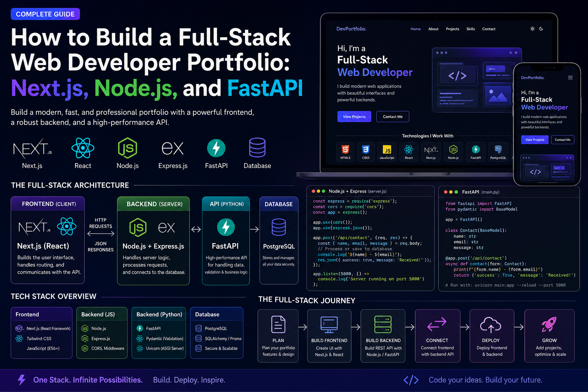The height and width of the screenshot is (392, 588).
Task: Click 'Uvicorn (ASGI Server)' in the Backend (Python) list
Action: pos(165,348)
